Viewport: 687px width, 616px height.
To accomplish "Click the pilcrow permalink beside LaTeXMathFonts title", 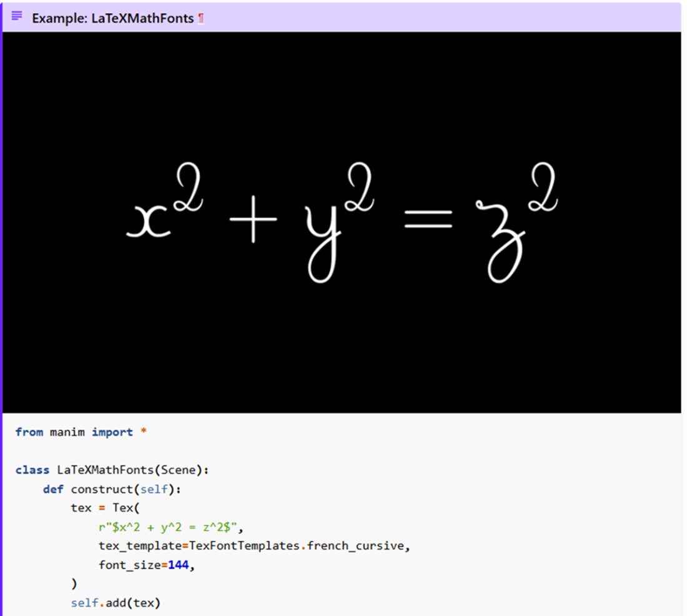I will pyautogui.click(x=201, y=19).
